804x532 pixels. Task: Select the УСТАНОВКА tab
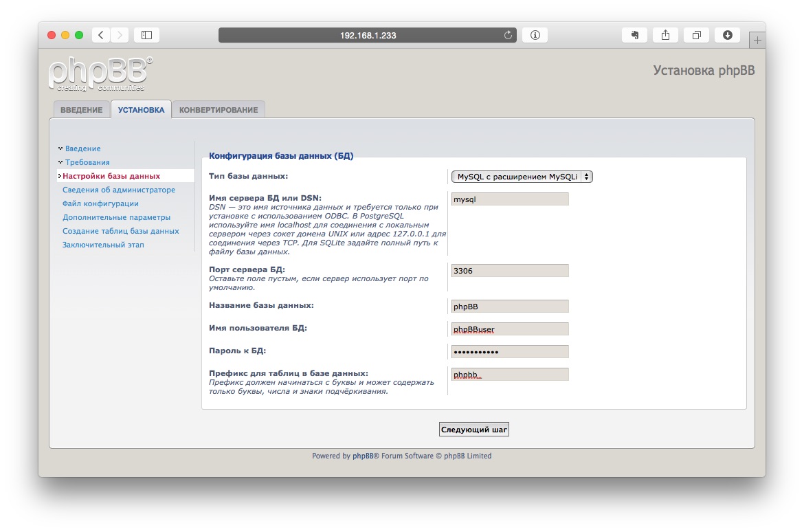141,110
